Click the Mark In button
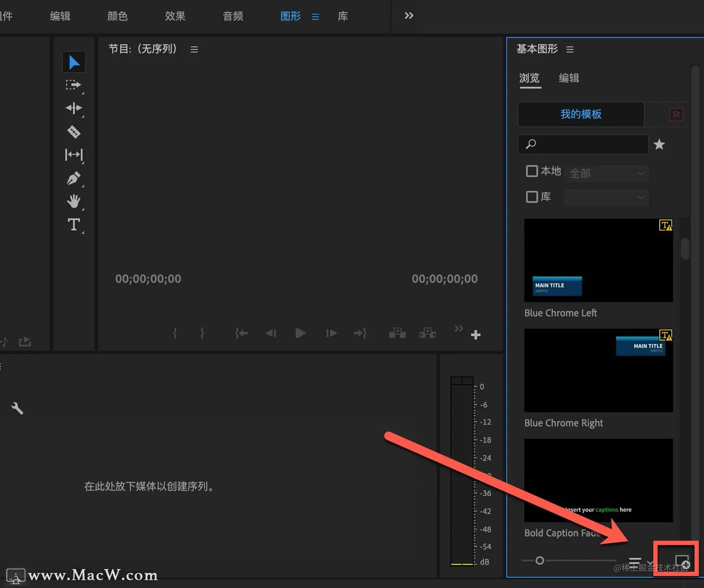 pyautogui.click(x=175, y=333)
